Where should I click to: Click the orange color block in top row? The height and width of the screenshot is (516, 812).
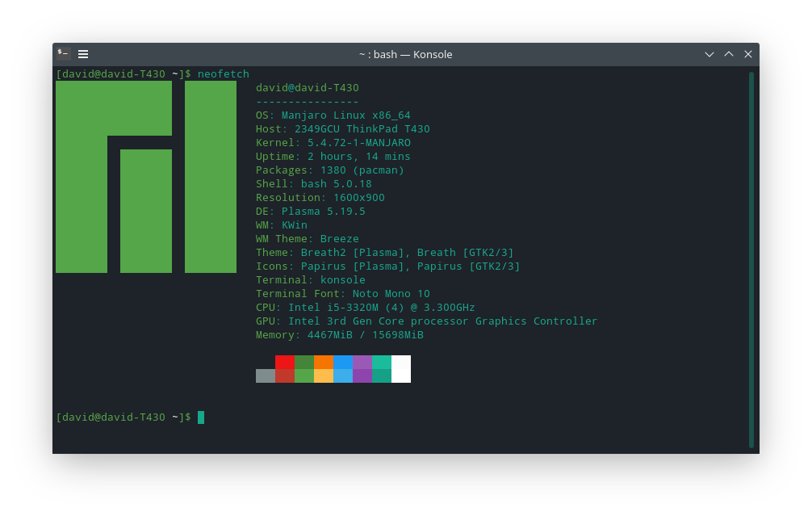tap(324, 362)
